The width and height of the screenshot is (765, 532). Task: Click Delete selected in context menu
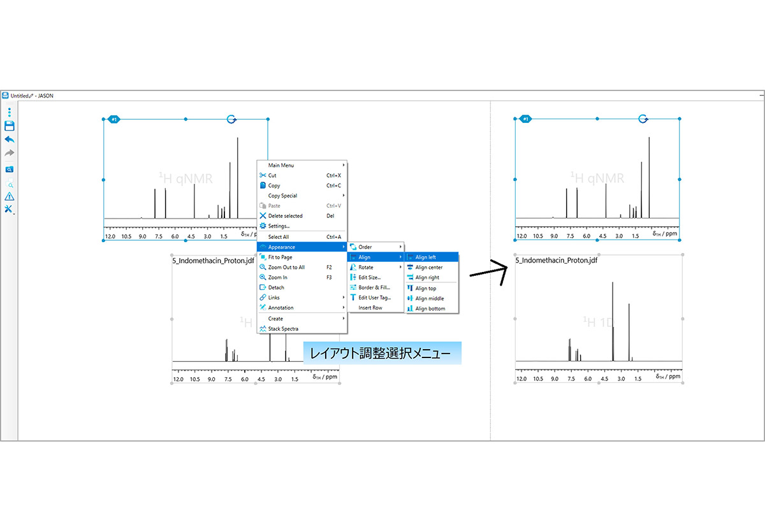click(285, 216)
